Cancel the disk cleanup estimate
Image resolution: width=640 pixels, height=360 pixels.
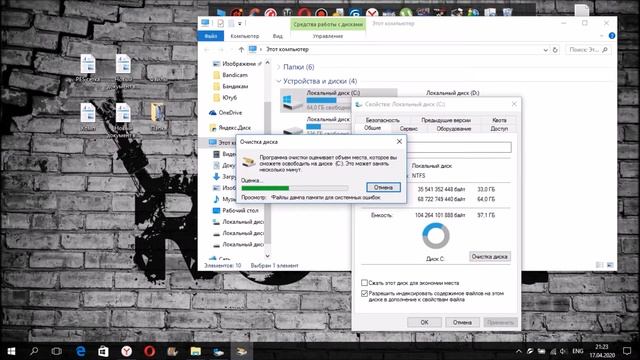tap(383, 187)
